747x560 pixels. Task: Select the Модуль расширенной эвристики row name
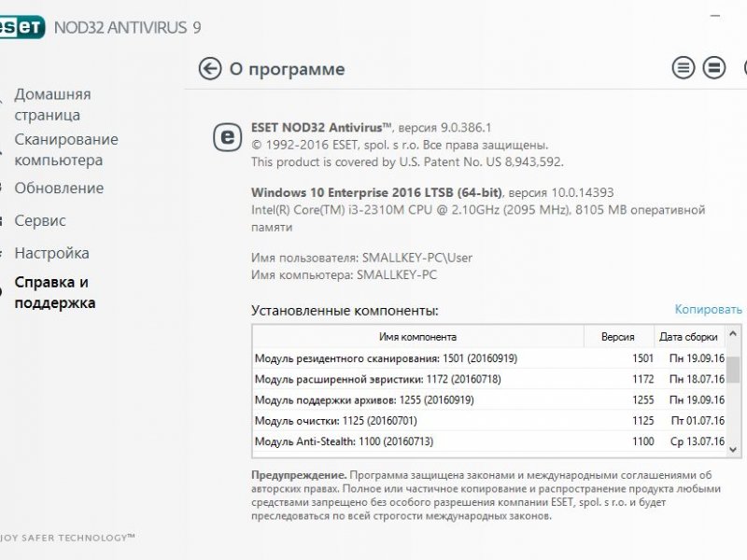378,379
